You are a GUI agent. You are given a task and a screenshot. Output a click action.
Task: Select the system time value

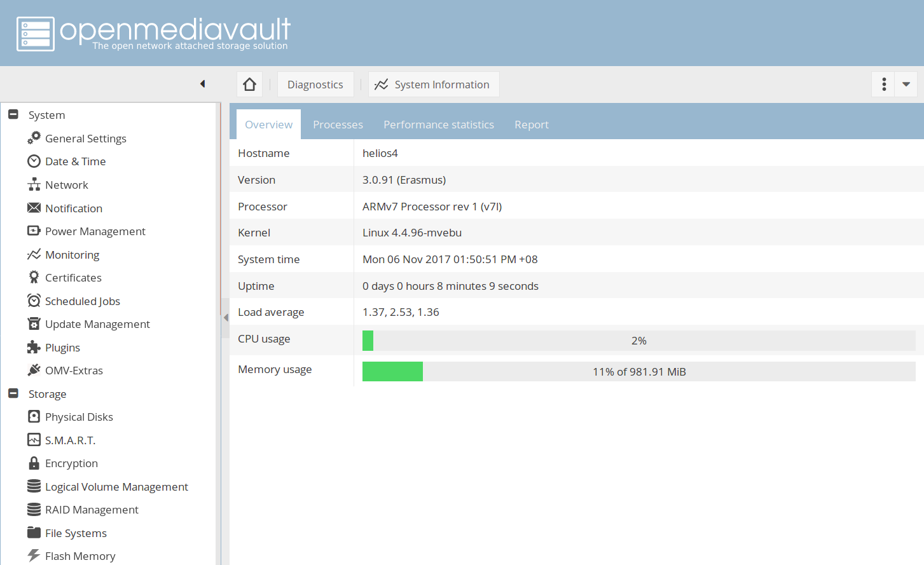coord(450,259)
